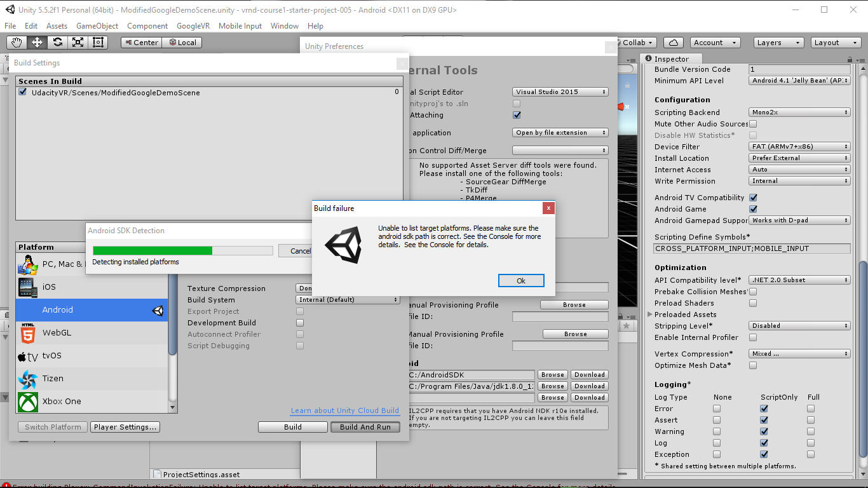Select the Rect transform tool
This screenshot has width=868, height=488.
click(x=98, y=43)
